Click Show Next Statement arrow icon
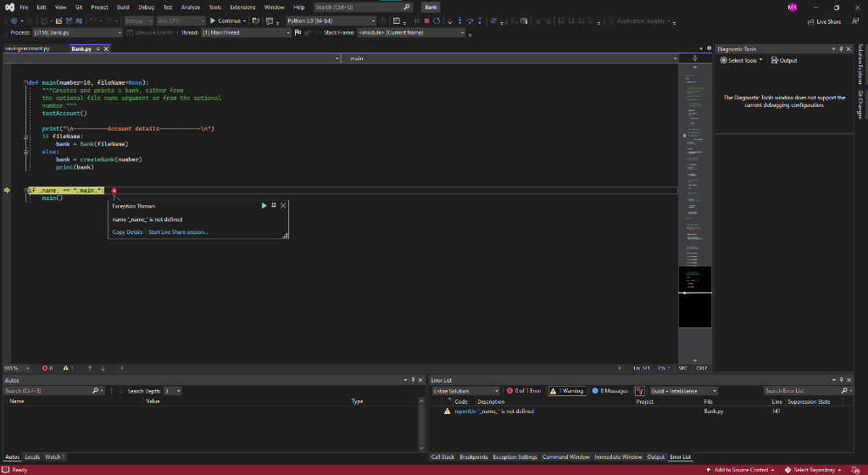 [x=449, y=21]
